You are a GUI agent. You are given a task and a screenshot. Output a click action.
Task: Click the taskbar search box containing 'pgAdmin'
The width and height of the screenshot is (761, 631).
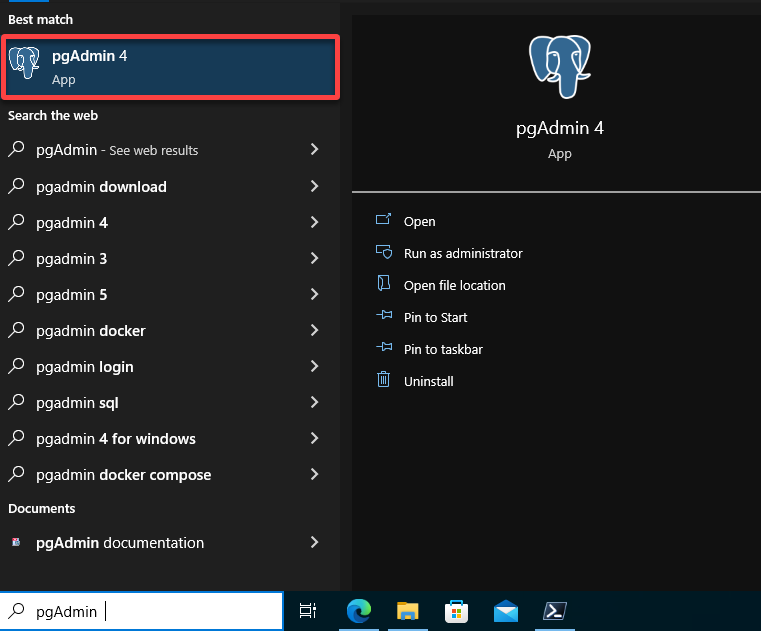[x=141, y=611]
